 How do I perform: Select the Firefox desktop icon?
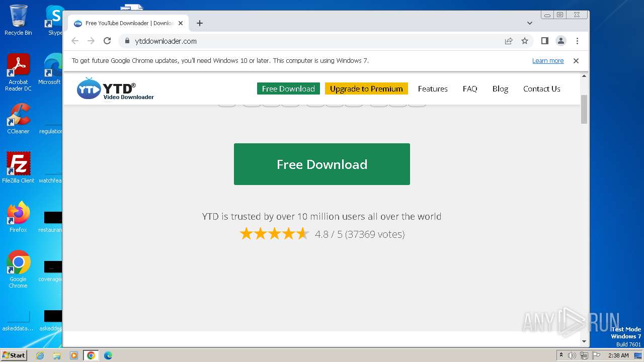pyautogui.click(x=18, y=217)
